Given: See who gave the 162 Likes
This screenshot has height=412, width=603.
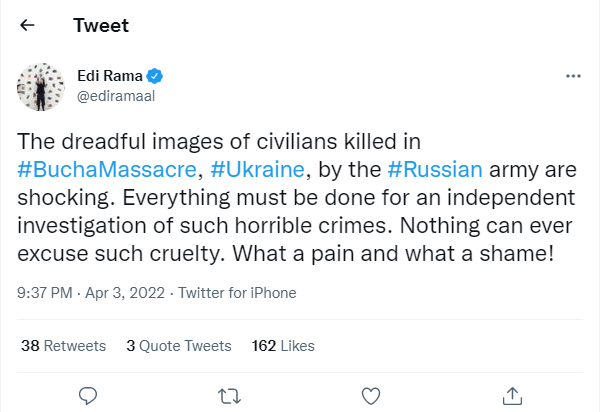Looking at the screenshot, I should [283, 346].
